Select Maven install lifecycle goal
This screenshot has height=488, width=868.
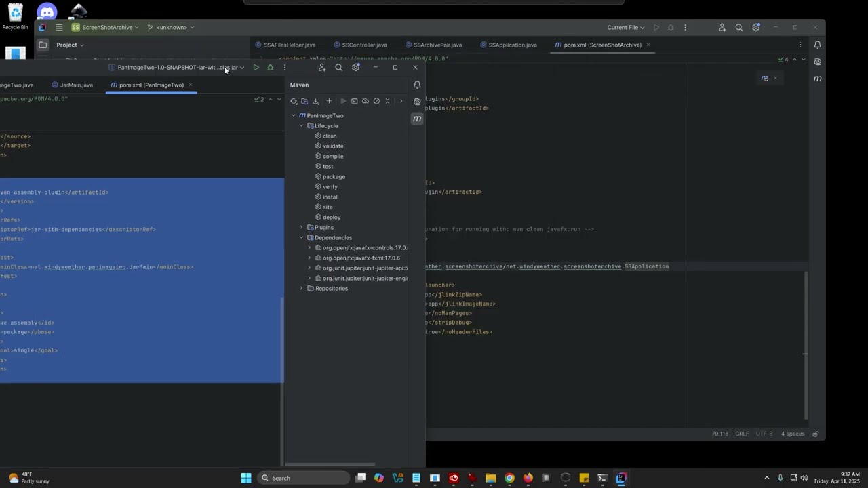(x=330, y=197)
